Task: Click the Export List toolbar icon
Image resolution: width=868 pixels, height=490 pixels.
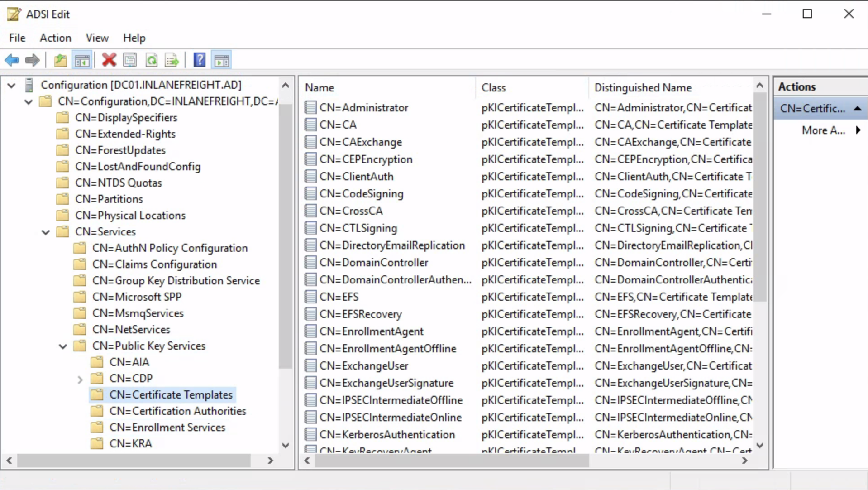Action: (172, 60)
